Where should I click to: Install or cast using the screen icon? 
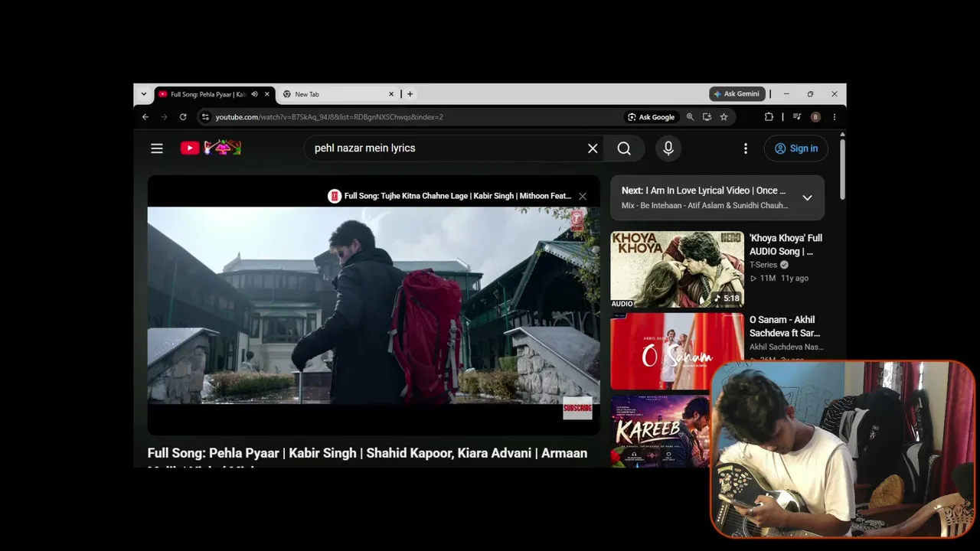pos(707,117)
